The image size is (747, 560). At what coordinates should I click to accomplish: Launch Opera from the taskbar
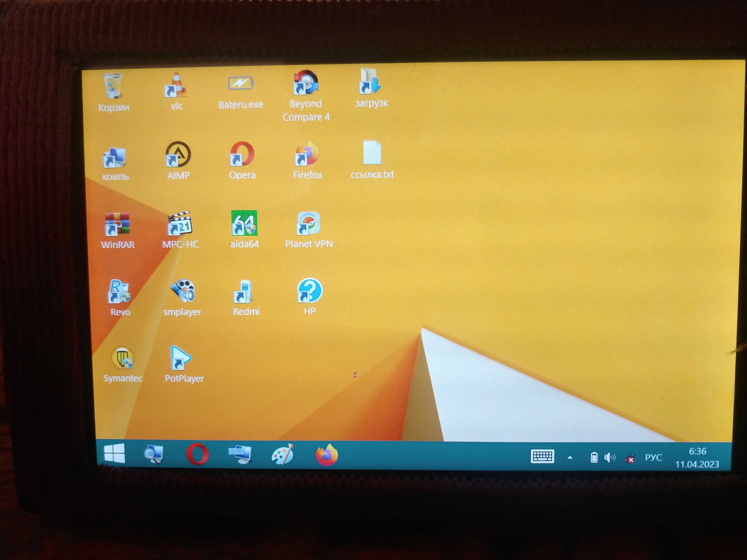[x=197, y=454]
